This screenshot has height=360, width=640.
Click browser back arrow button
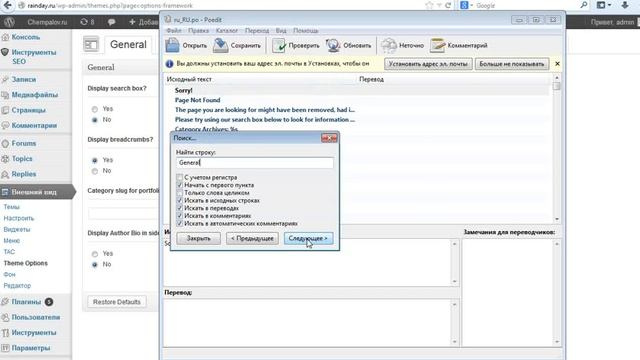tap(7, 5)
